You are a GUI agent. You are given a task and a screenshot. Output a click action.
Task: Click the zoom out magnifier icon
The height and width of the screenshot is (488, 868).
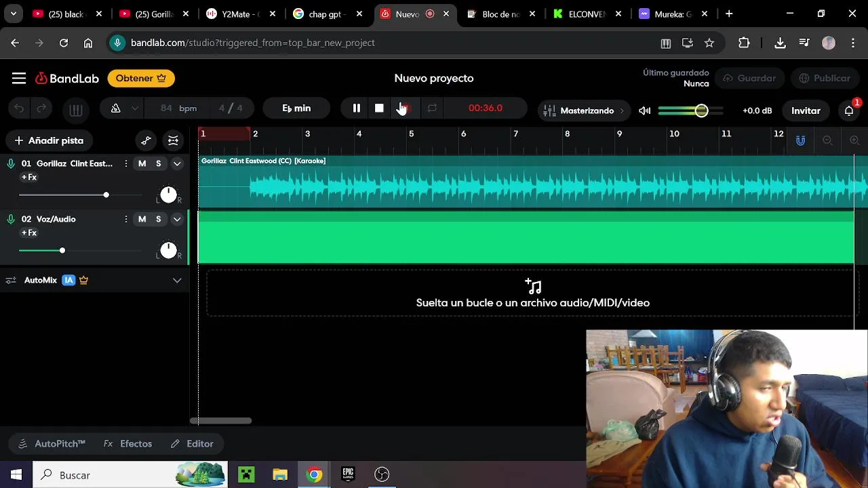tap(827, 140)
